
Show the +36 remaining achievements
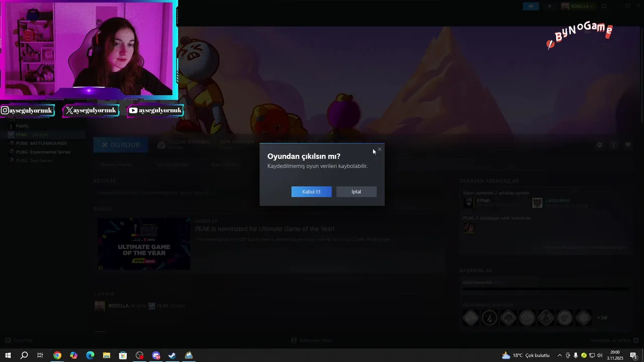click(x=602, y=318)
